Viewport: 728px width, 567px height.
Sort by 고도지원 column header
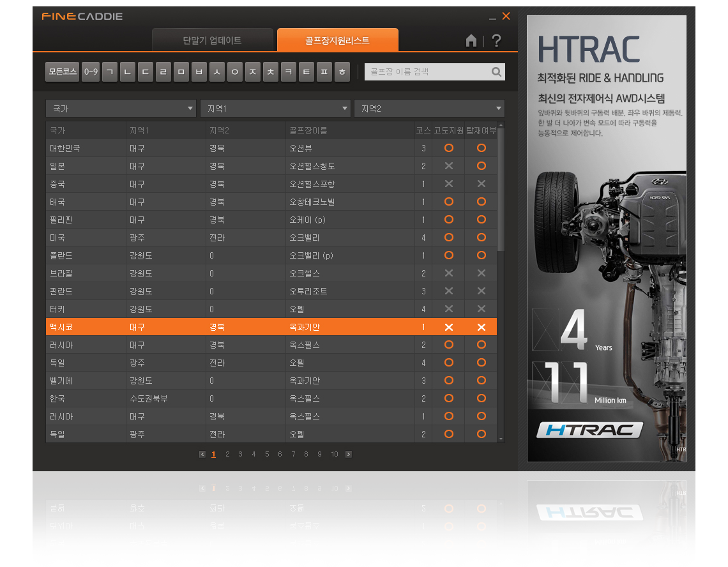(448, 130)
